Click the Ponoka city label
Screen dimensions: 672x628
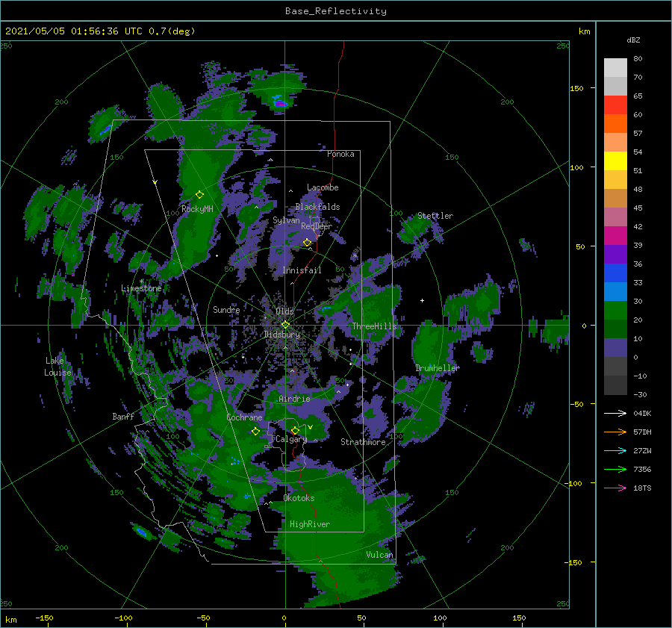click(340, 154)
